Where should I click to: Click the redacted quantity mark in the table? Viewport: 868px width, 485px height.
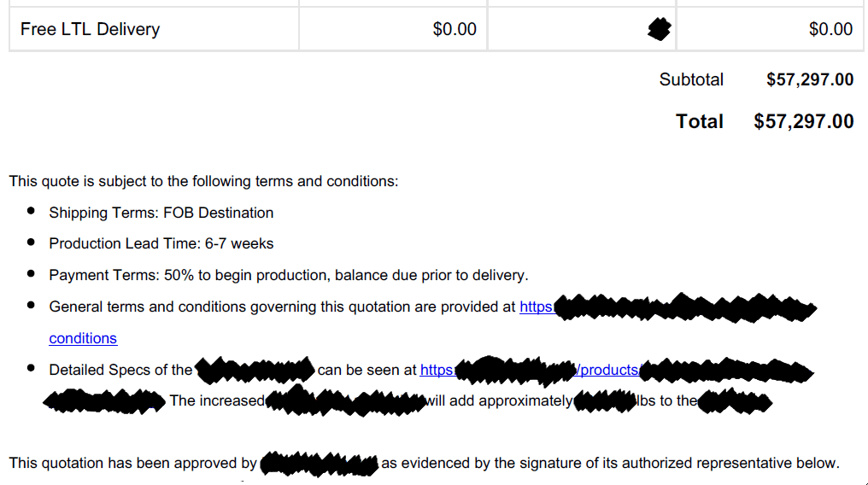(x=659, y=29)
